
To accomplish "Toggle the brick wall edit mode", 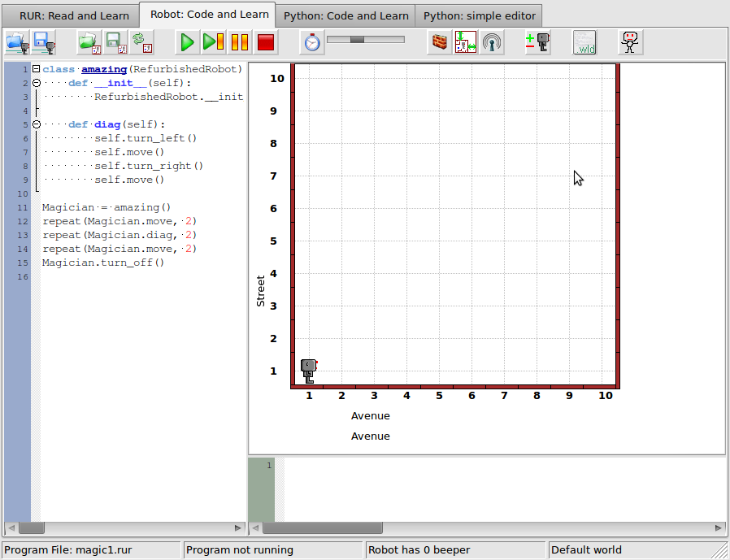I will pos(440,42).
